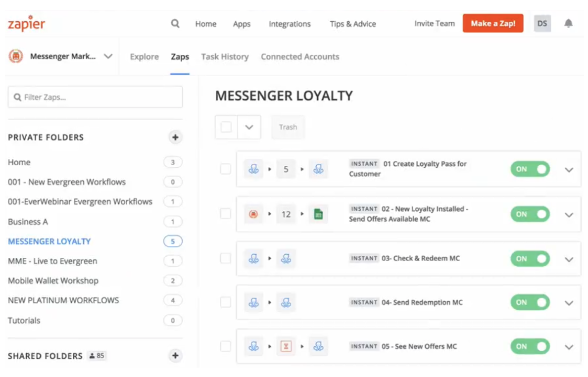Switch to the Explore tab
This screenshot has width=588, height=377.
[x=145, y=56]
